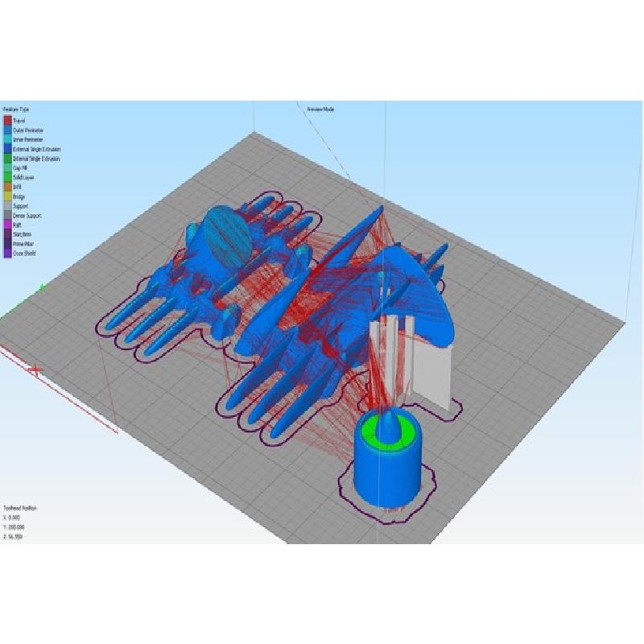Pick the External Single Extrusion swatch

click(8, 149)
